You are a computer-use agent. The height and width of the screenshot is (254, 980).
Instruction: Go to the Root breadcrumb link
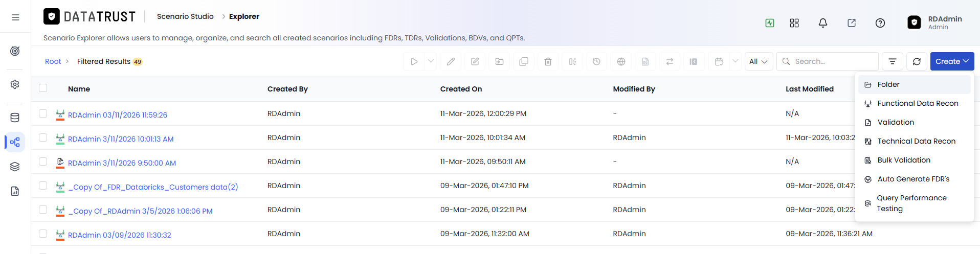click(53, 61)
